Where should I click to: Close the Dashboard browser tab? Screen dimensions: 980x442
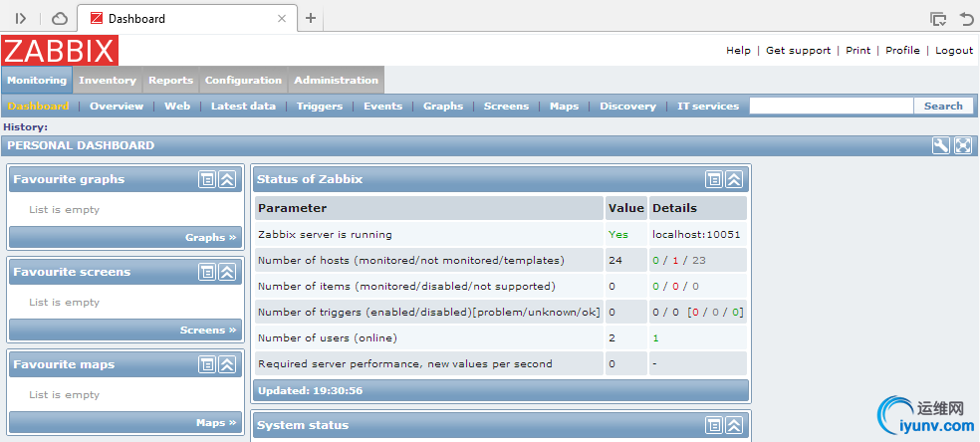point(282,19)
